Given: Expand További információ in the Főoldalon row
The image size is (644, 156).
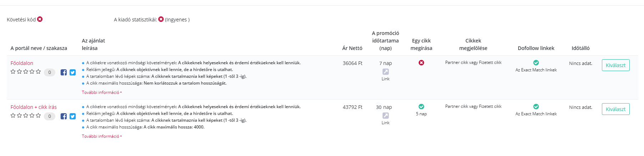Looking at the screenshot, I should point(102,92).
